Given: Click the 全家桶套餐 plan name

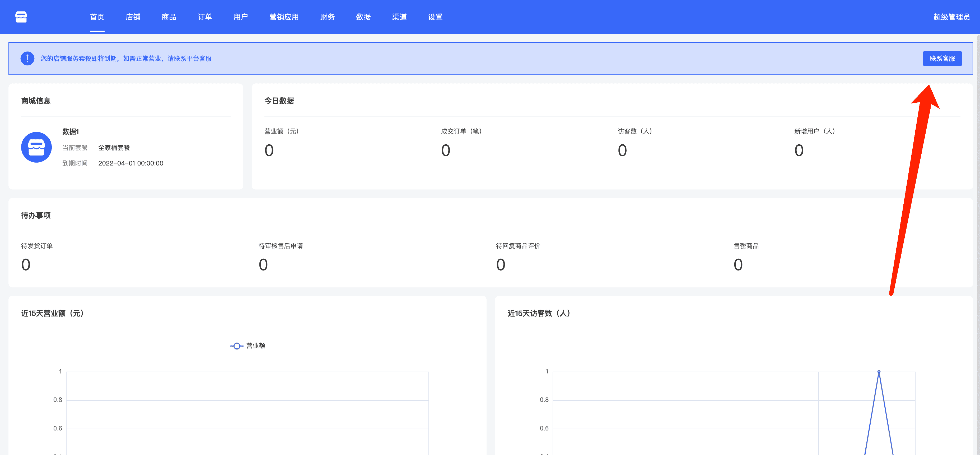Looking at the screenshot, I should pos(114,148).
